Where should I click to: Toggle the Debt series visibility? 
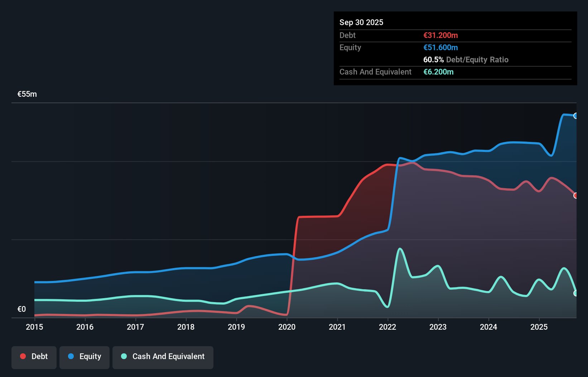pyautogui.click(x=34, y=357)
